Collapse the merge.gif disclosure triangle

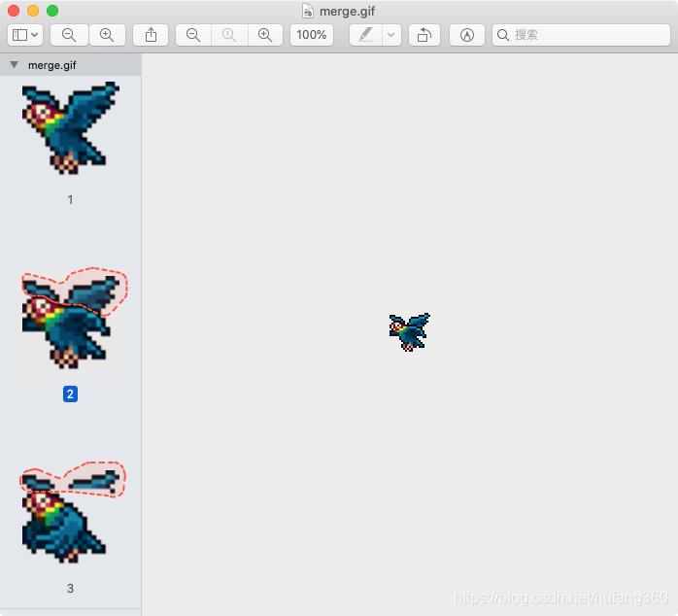[15, 65]
